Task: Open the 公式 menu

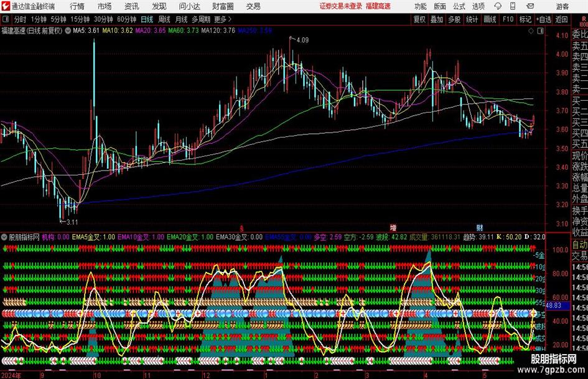Action: pos(459,6)
